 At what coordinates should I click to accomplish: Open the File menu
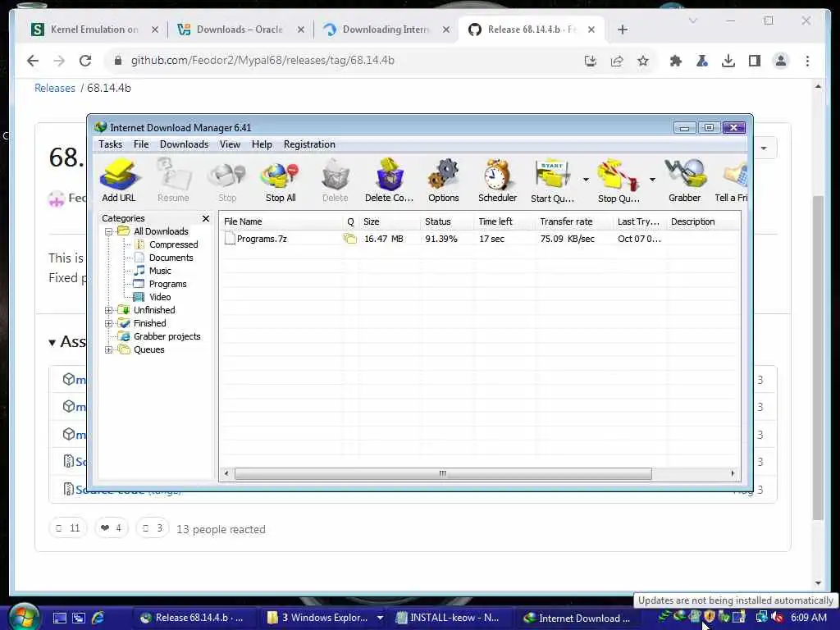click(x=141, y=144)
